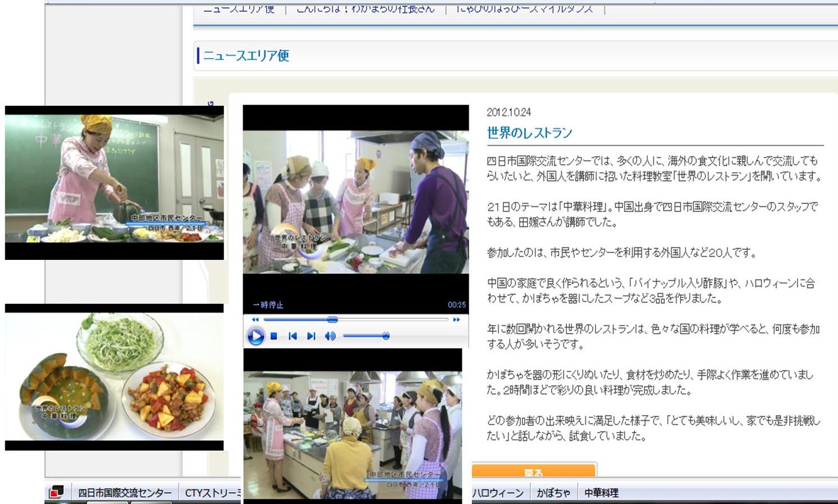Select the かぼちゃ tag in the bottom bar

553,493
